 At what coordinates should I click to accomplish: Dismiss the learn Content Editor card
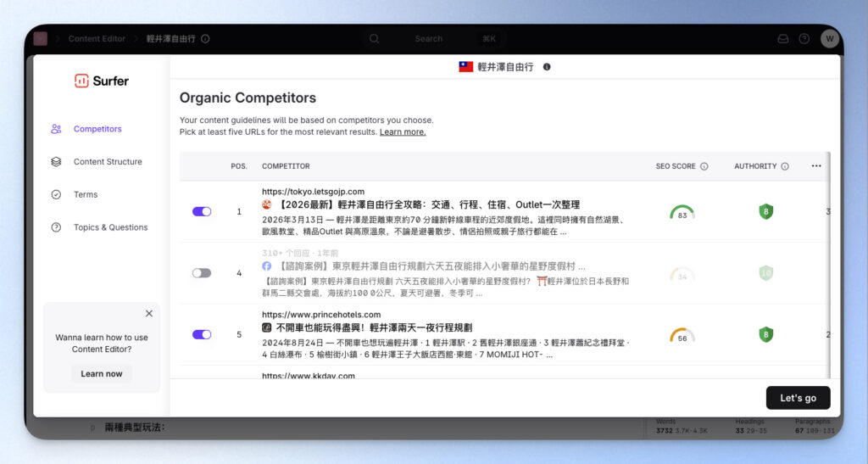[149, 313]
